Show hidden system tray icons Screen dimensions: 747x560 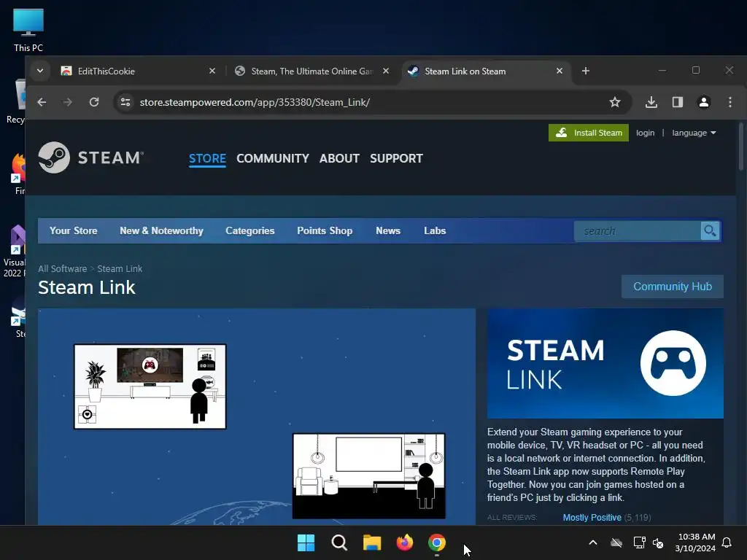coord(593,542)
